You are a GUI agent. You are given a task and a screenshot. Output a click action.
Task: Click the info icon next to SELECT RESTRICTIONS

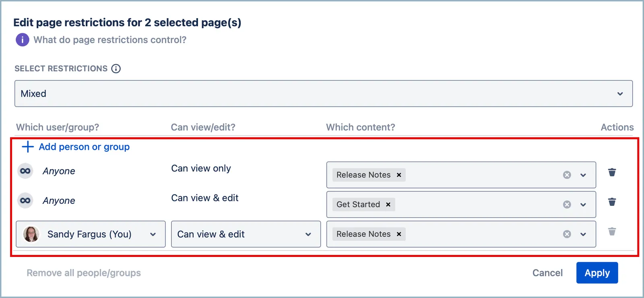tap(116, 68)
